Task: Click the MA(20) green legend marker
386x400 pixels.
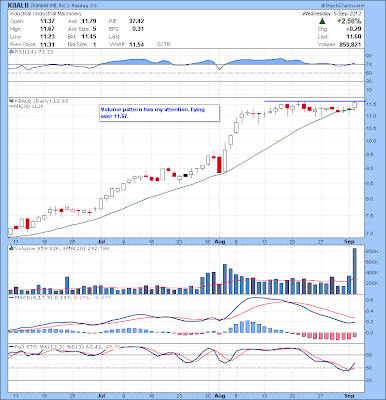Action: point(11,106)
